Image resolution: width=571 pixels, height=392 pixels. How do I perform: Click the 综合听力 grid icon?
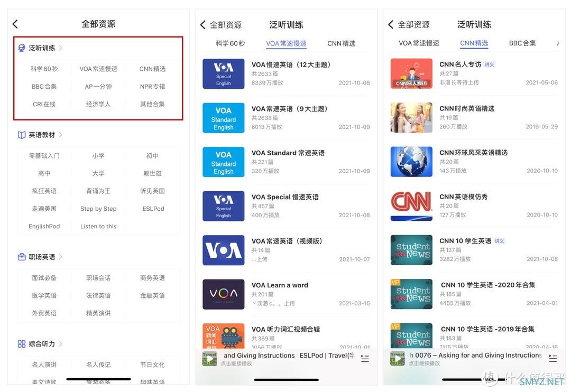[x=22, y=344]
